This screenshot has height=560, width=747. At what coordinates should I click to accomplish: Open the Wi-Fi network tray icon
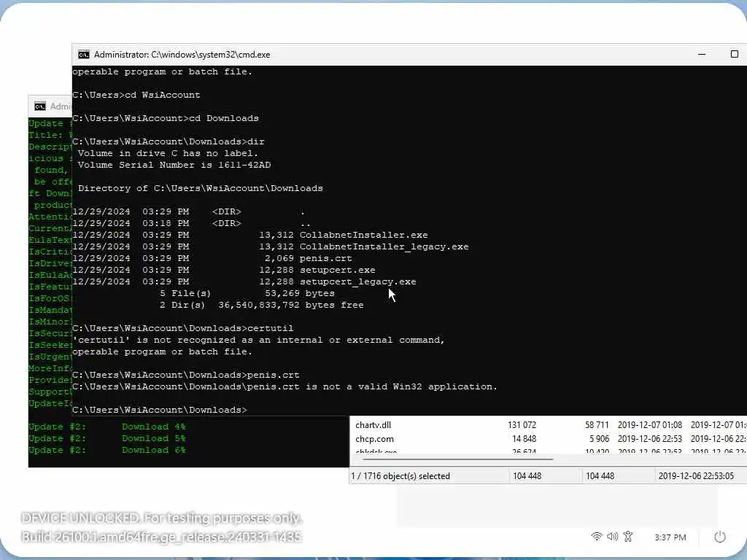click(x=596, y=537)
